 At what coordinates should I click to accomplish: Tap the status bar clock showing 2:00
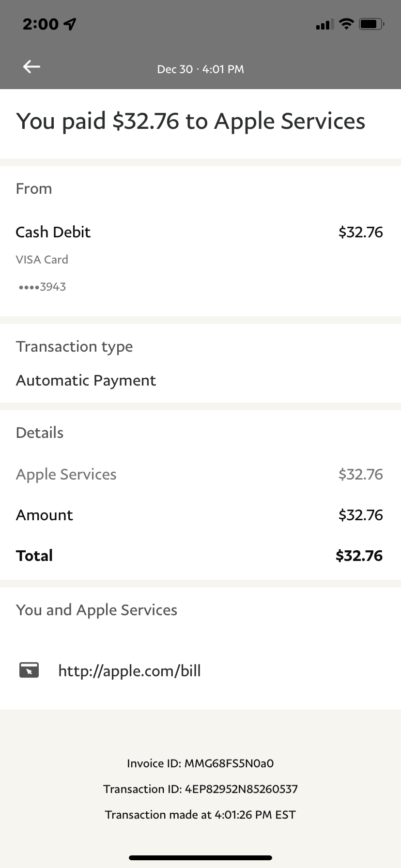[41, 24]
